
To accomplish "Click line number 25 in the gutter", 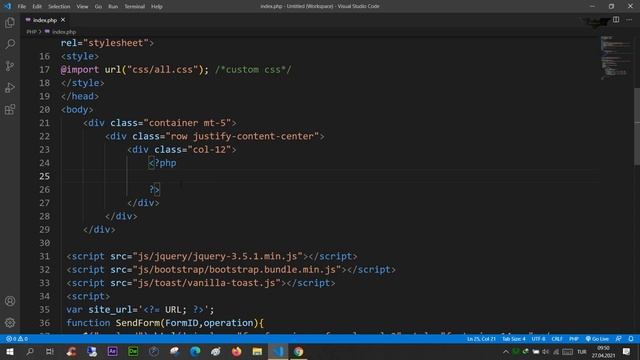I will [44, 176].
